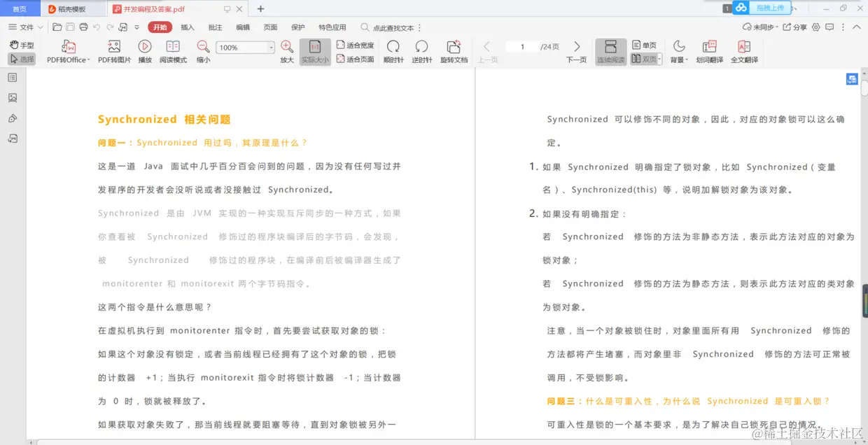868x445 pixels.
Task: Start slideshow with the 播放 button
Action: (x=145, y=52)
